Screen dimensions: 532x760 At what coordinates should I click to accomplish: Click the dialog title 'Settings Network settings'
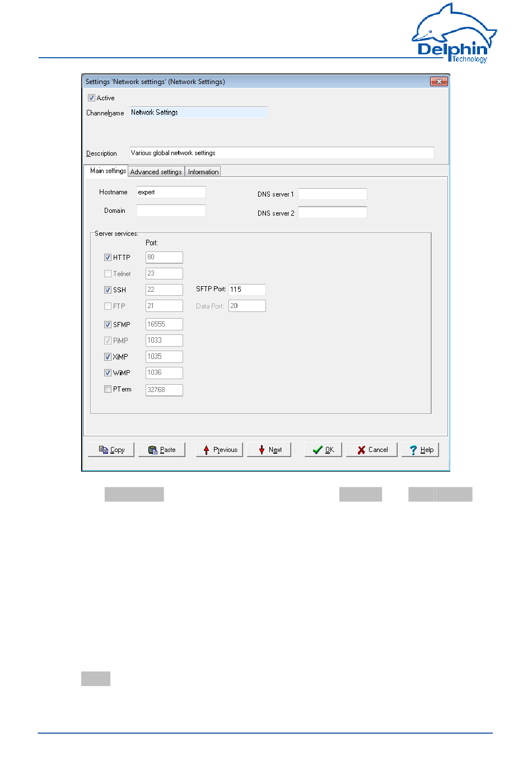click(x=155, y=82)
